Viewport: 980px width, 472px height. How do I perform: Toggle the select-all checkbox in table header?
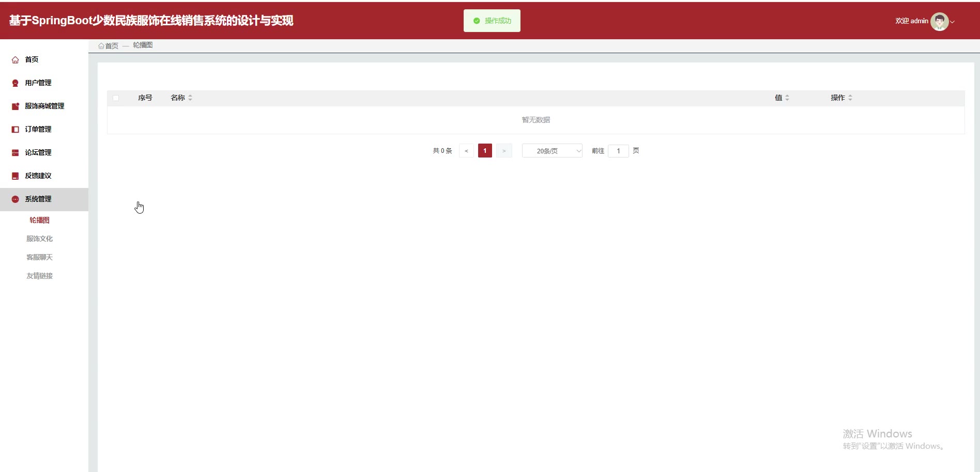[x=116, y=98]
